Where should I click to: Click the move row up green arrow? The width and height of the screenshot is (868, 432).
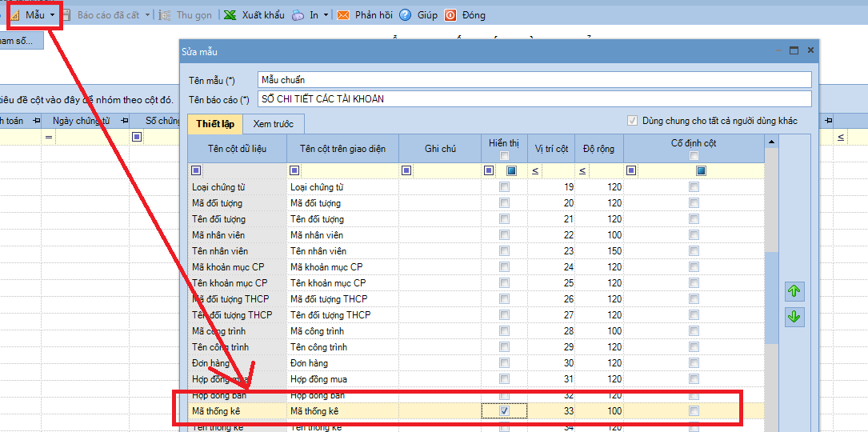pos(794,291)
